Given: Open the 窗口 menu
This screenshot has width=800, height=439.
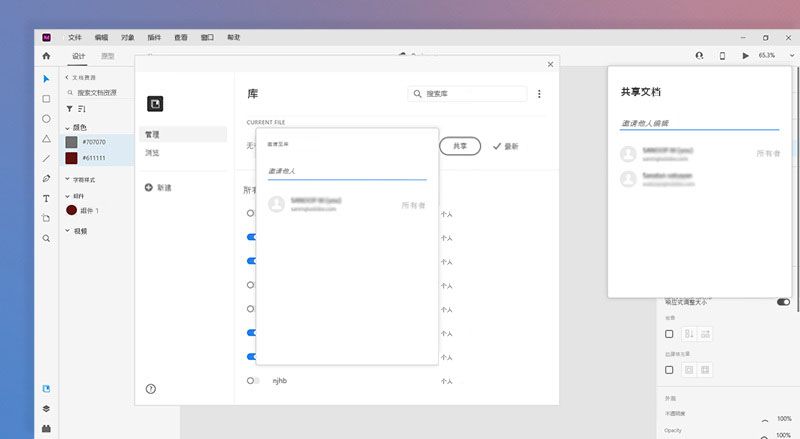Looking at the screenshot, I should pos(207,37).
